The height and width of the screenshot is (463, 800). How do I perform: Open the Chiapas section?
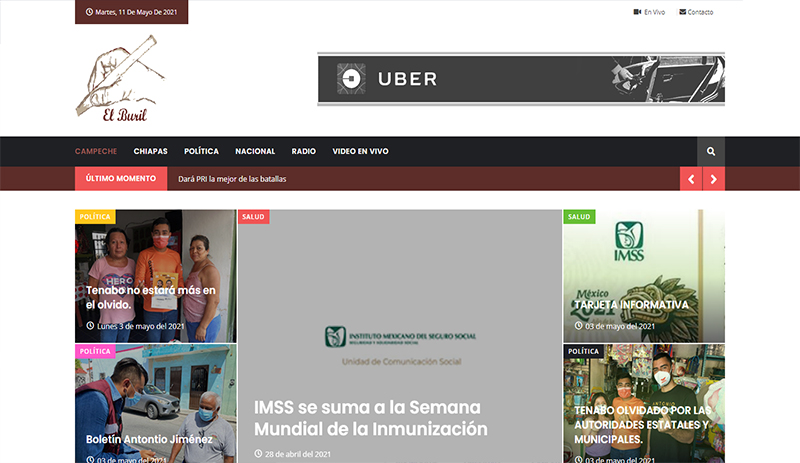point(151,151)
